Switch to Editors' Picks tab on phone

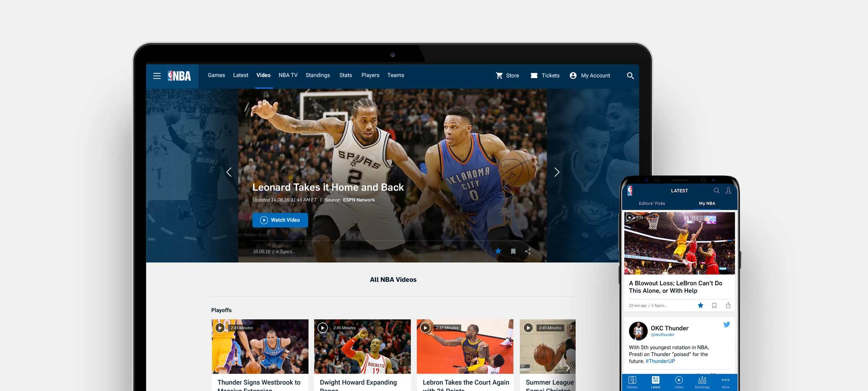[x=652, y=203]
